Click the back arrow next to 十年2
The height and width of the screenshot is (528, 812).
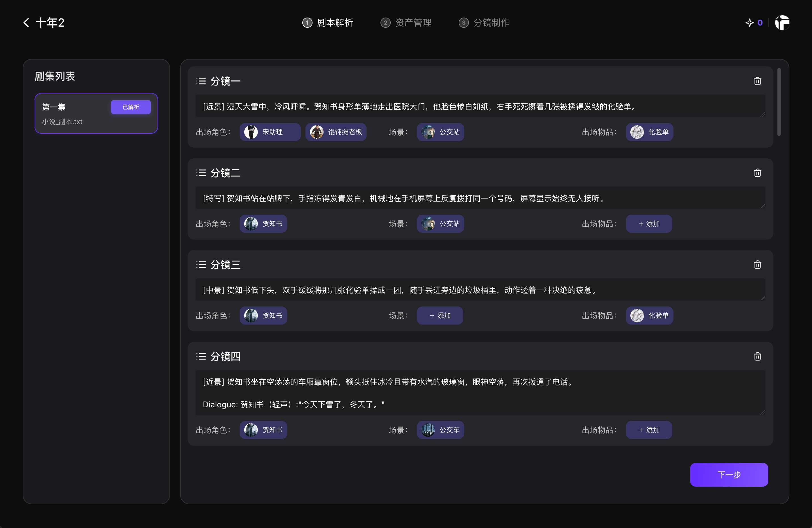coord(25,22)
